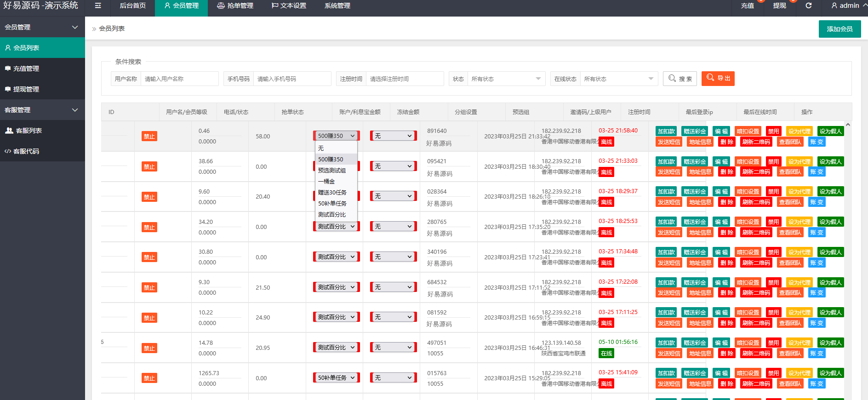Screen dimensions: 868x400
Task: Click the orange 导出 export button
Action: click(718, 78)
